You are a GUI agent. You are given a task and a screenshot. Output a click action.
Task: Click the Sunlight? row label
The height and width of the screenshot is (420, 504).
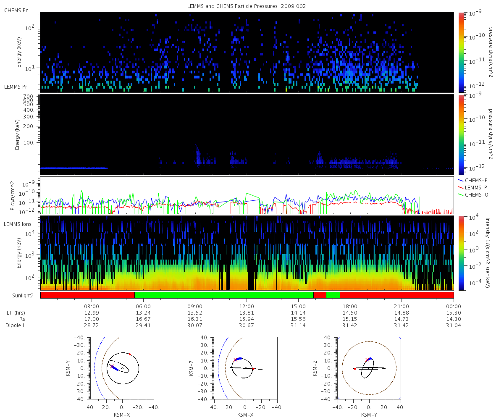[x=21, y=296]
